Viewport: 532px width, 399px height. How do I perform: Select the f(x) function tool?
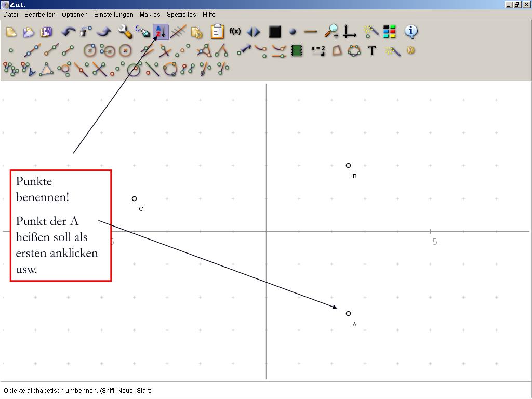(235, 31)
